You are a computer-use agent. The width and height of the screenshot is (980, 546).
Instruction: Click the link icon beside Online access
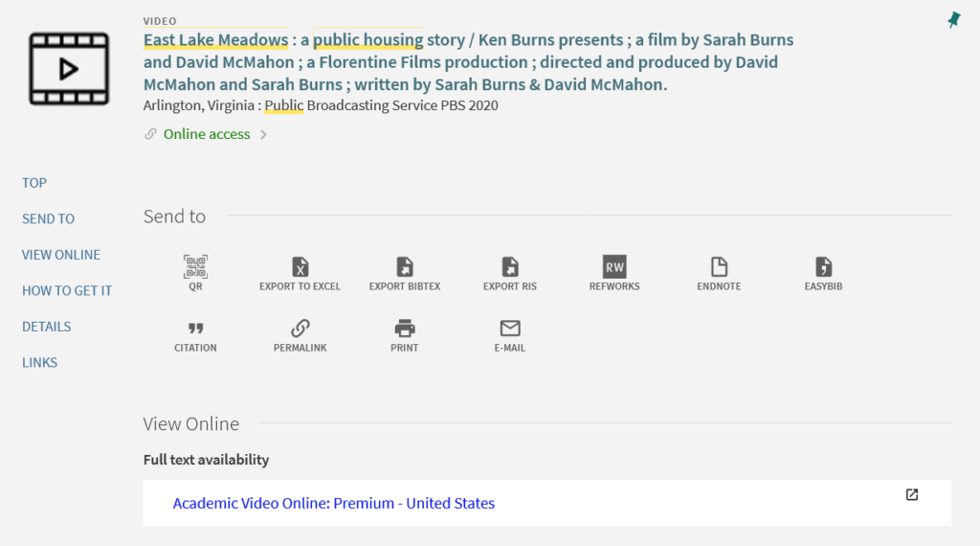[x=150, y=134]
